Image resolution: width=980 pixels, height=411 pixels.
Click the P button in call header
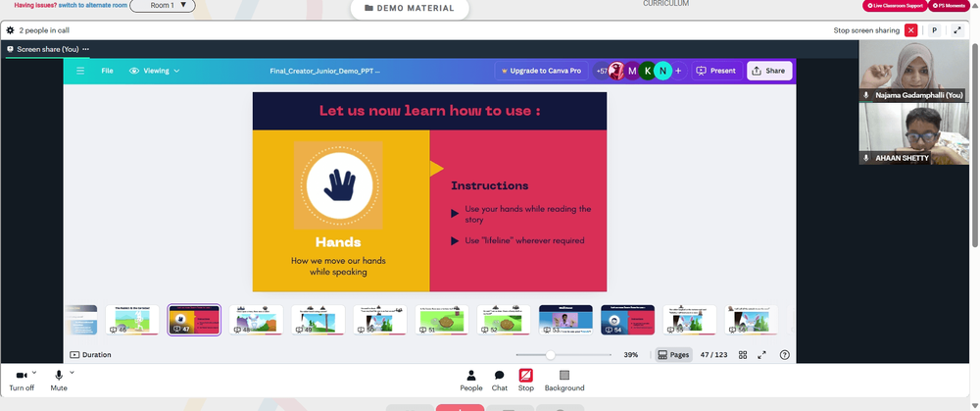(x=934, y=30)
